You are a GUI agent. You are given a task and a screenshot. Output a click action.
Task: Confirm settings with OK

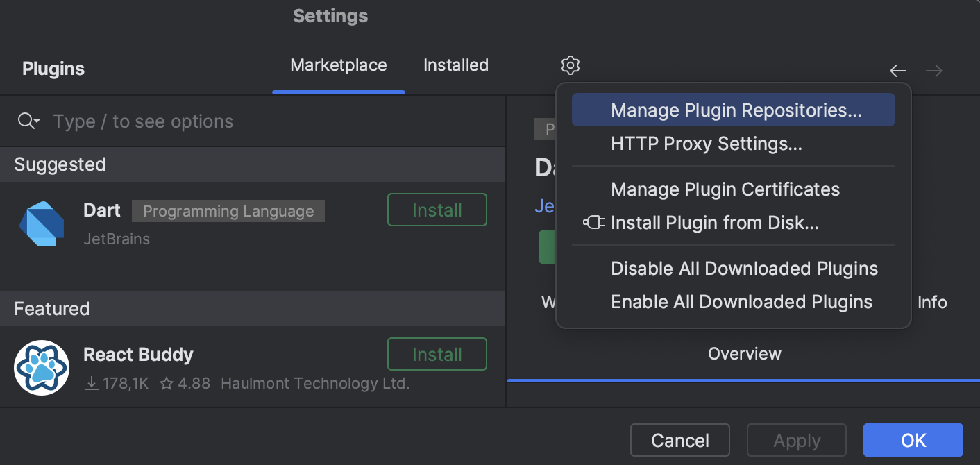click(x=913, y=440)
